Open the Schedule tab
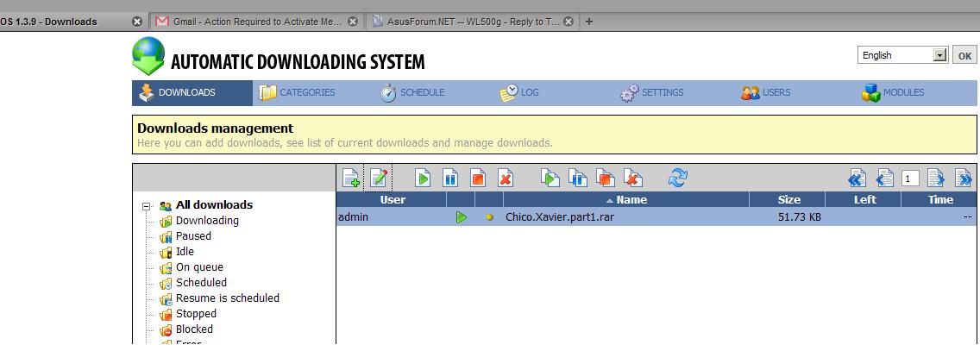Viewport: 980px width, 351px height. coord(412,92)
